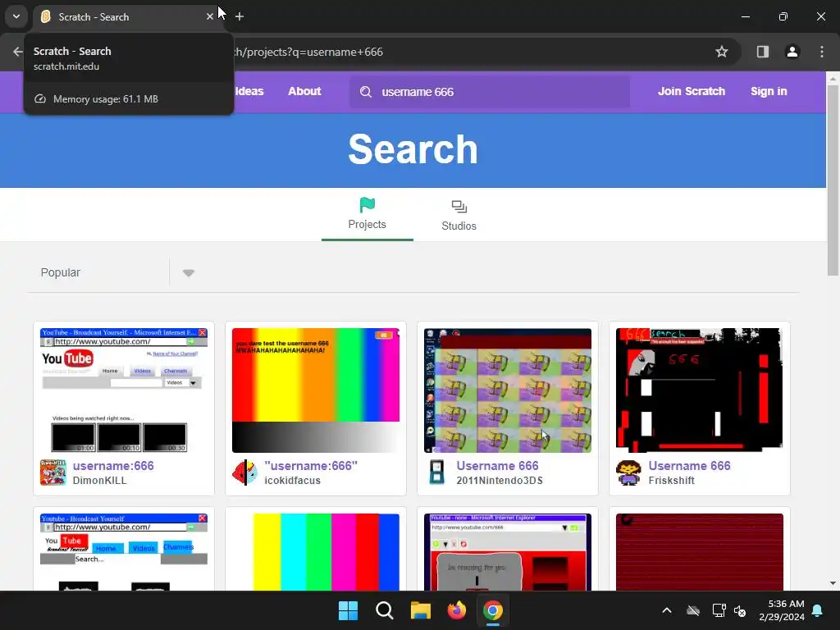The image size is (840, 630).
Task: Bookmark this page with the star icon
Action: 722,52
